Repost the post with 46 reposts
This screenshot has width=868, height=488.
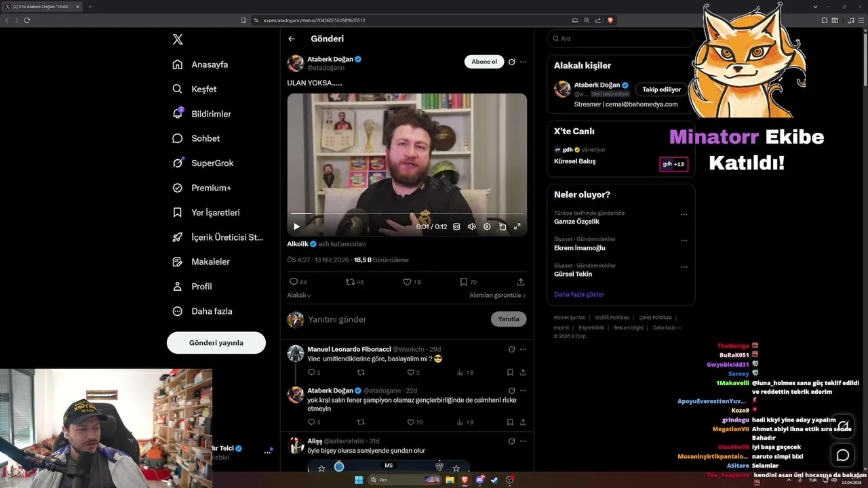350,282
